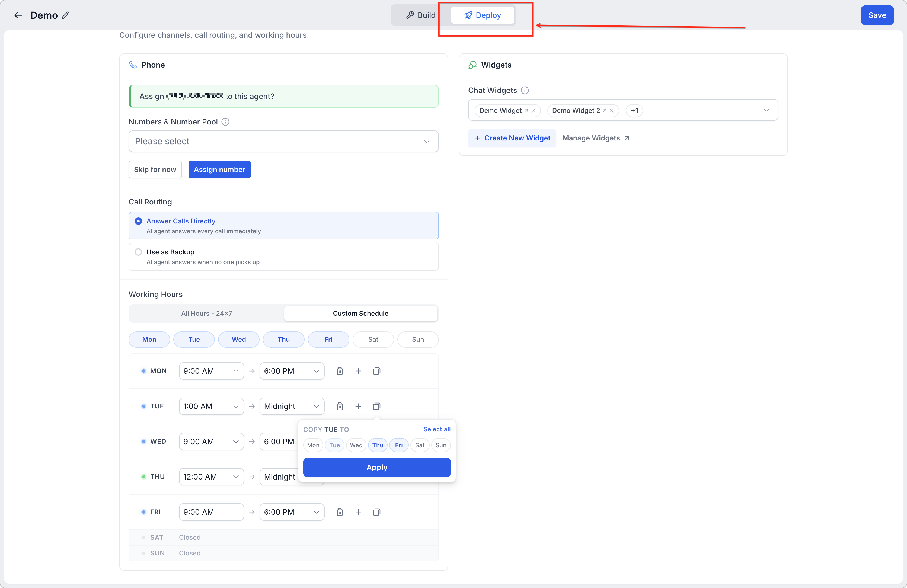The image size is (907, 588).
Task: Delete Friday time slot
Action: (x=340, y=512)
